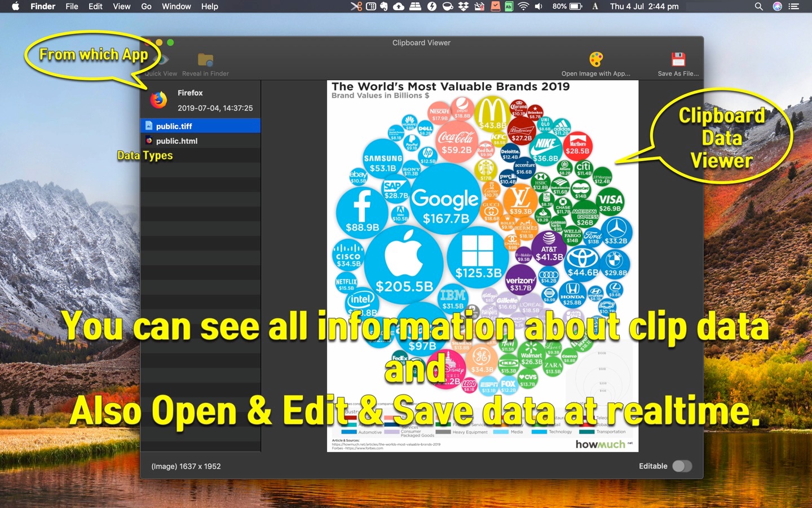Open Spotlight search
This screenshot has height=508, width=812.
(758, 6)
